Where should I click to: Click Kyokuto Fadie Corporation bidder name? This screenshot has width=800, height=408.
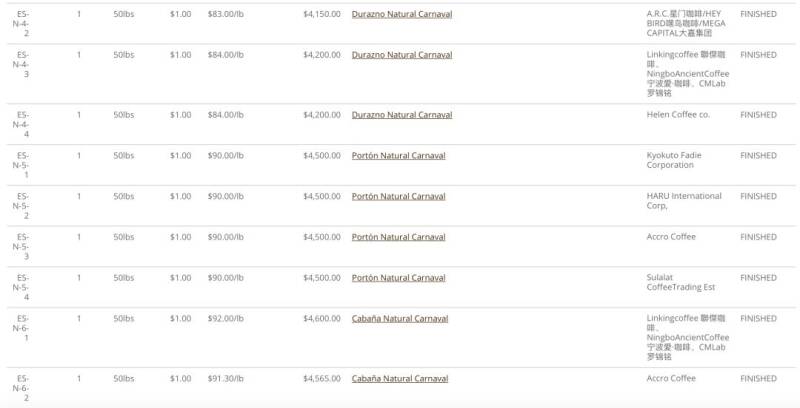674,160
